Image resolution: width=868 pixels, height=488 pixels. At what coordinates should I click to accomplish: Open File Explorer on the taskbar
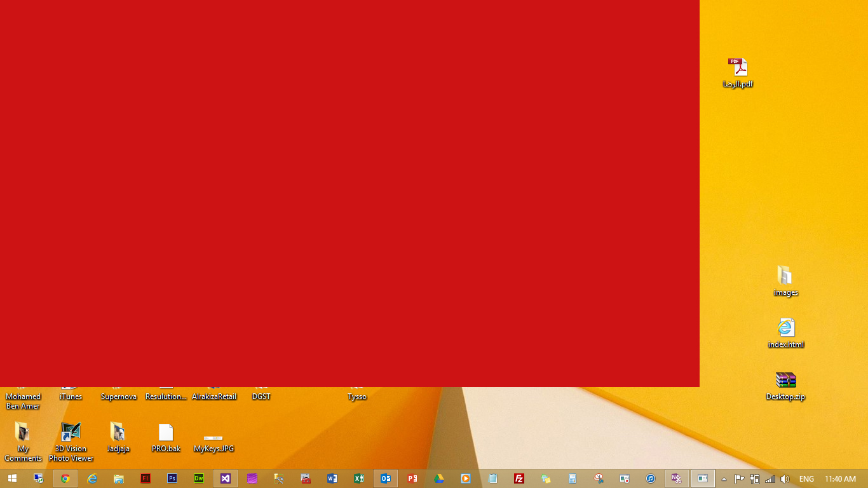pos(119,478)
